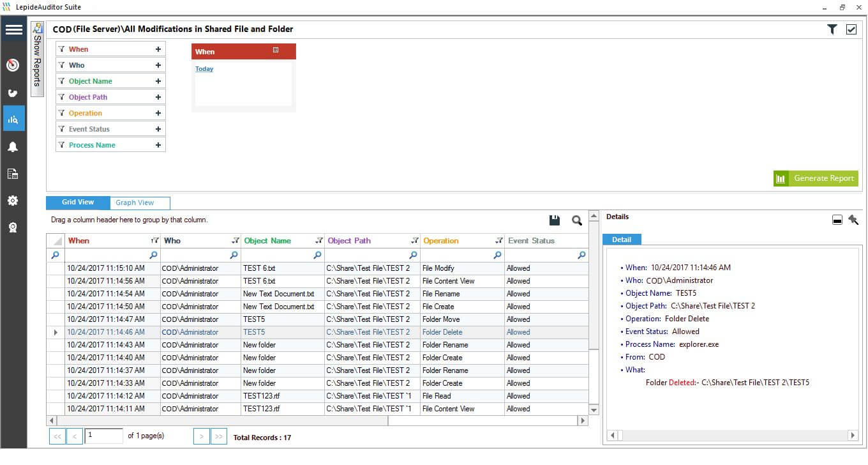Toggle the checkbox icon at top right

[851, 29]
